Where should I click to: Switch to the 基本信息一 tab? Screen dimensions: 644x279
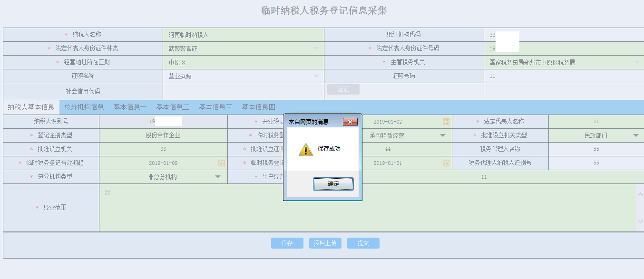[x=130, y=107]
